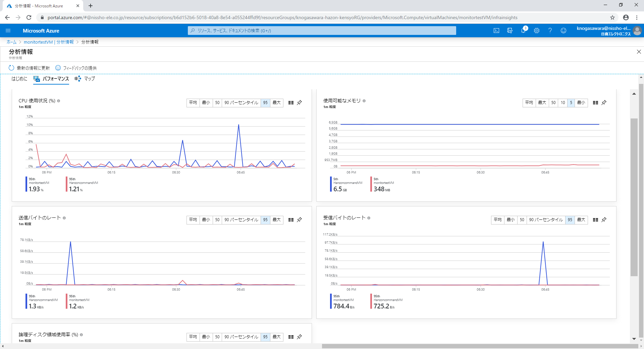Toggle 平均 on the CPU usage chart
Image resolution: width=644 pixels, height=349 pixels.
pos(193,103)
